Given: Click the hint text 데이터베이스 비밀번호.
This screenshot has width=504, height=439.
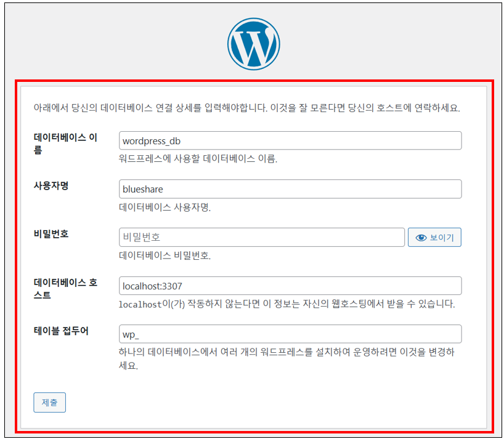Looking at the screenshot, I should click(x=165, y=256).
